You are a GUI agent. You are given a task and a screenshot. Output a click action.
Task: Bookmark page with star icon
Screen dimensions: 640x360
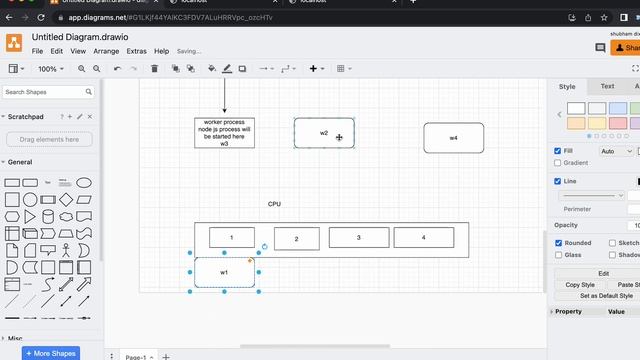coord(604,18)
